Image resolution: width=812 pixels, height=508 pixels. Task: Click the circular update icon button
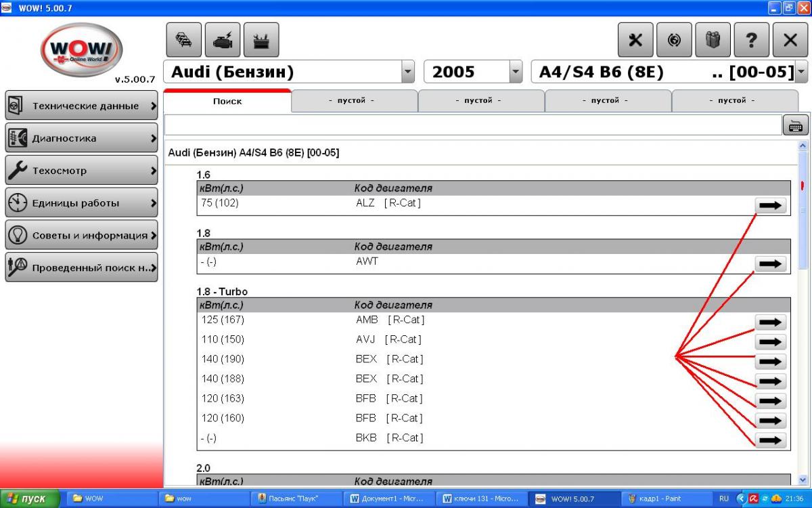[674, 40]
